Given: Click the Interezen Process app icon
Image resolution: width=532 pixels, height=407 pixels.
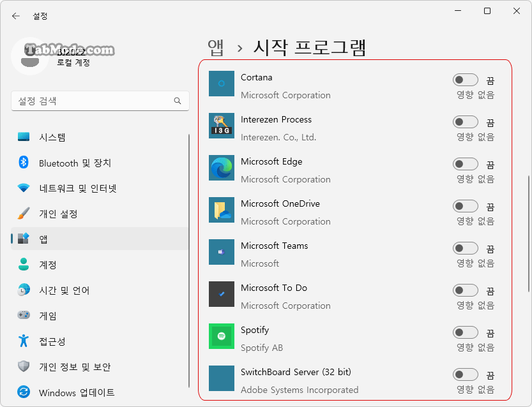Looking at the screenshot, I should 222,126.
